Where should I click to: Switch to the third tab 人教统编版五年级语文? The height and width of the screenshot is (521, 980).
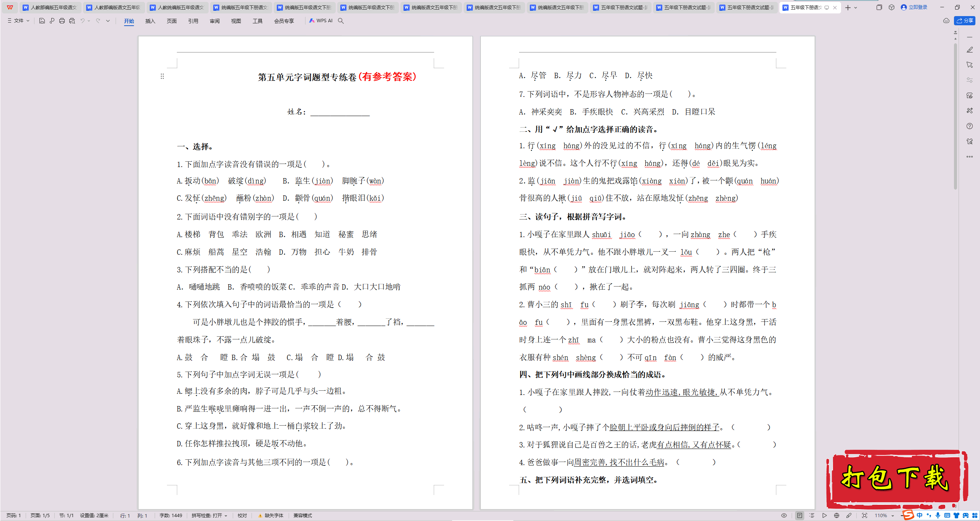[x=177, y=7]
